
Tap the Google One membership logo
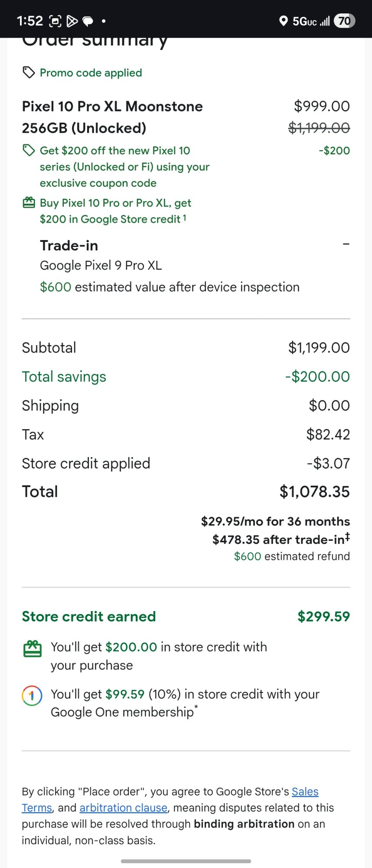[x=32, y=695]
